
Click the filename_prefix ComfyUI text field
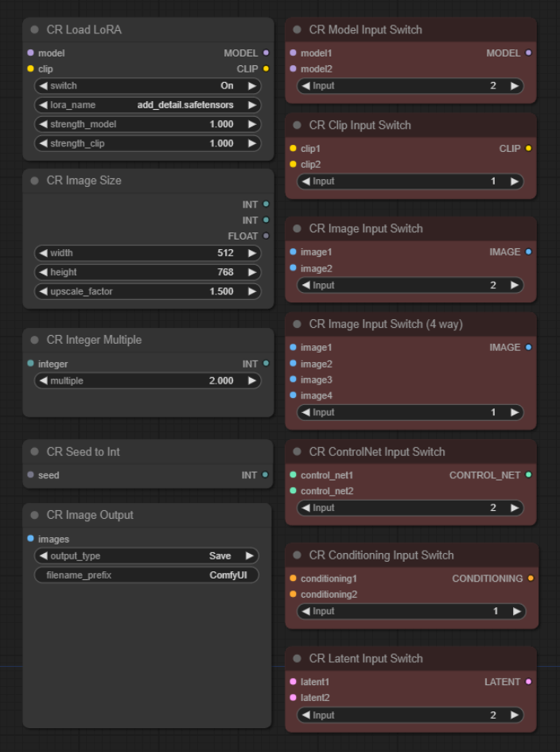click(146, 575)
